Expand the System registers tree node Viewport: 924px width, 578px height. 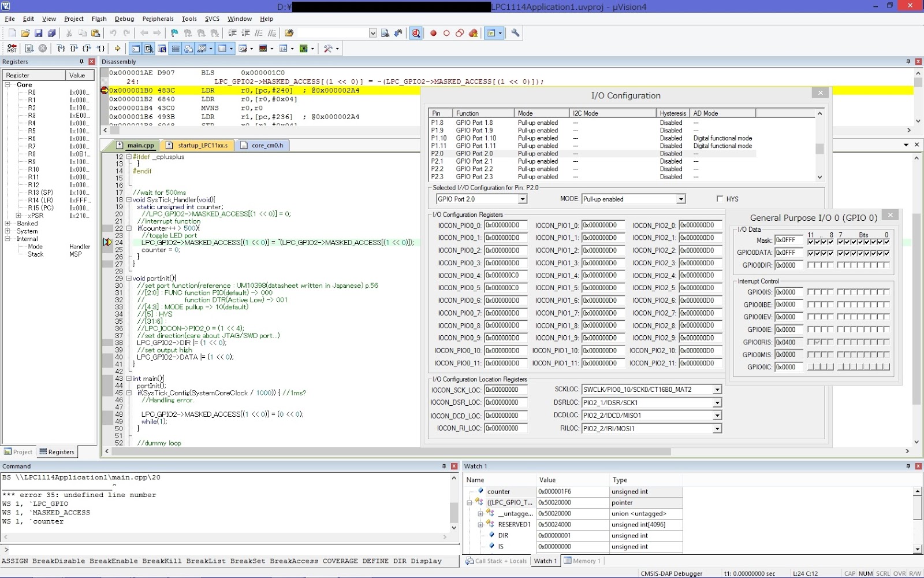(8, 231)
